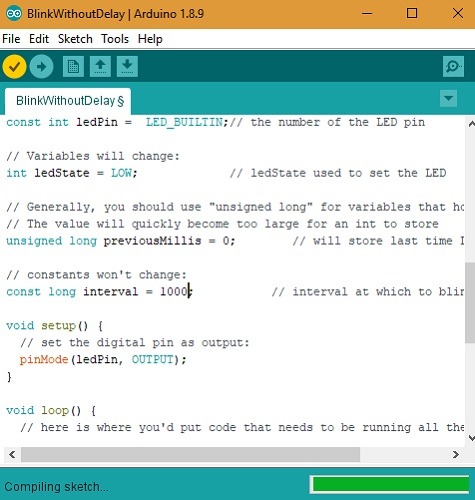475x500 pixels.
Task: Click 'pinMode' function call
Action: click(44, 360)
